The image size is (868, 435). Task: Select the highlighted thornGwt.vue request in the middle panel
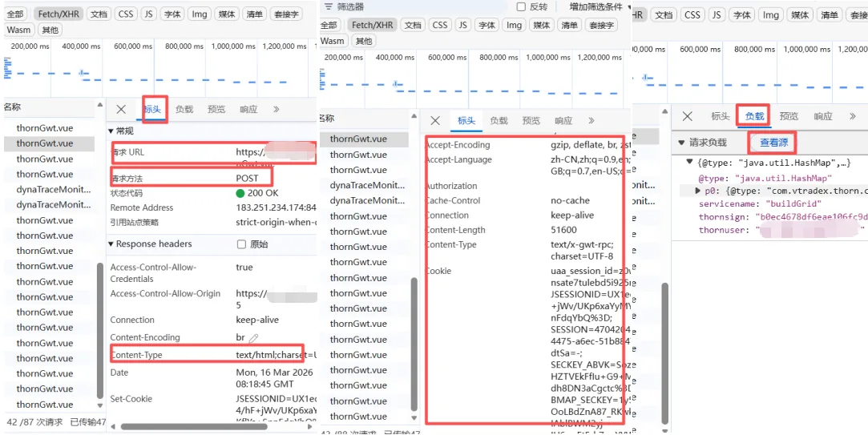[x=364, y=139]
